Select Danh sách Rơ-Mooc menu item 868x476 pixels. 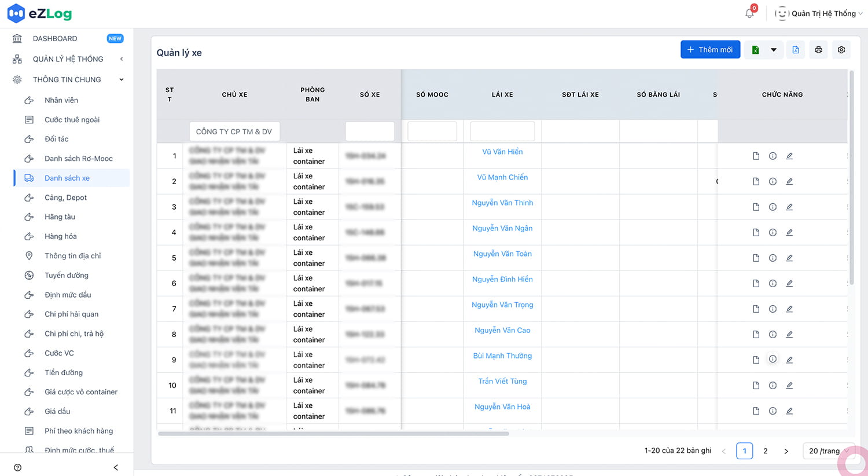[x=79, y=159]
